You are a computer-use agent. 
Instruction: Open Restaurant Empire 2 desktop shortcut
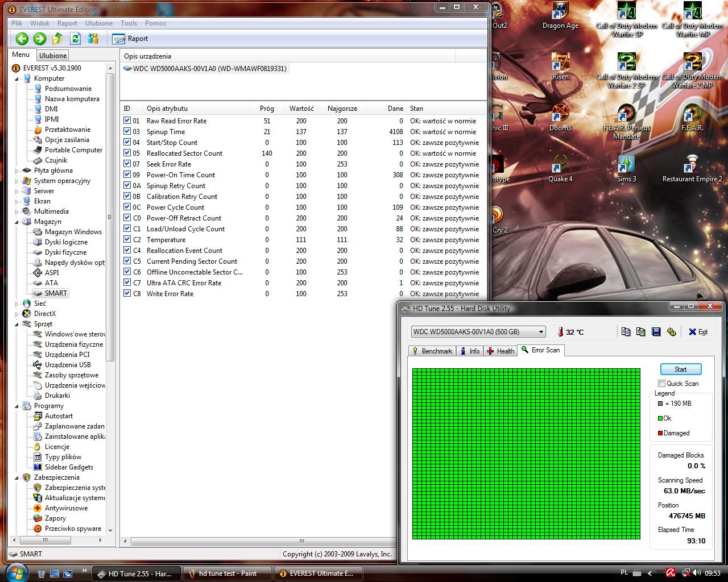(x=692, y=169)
